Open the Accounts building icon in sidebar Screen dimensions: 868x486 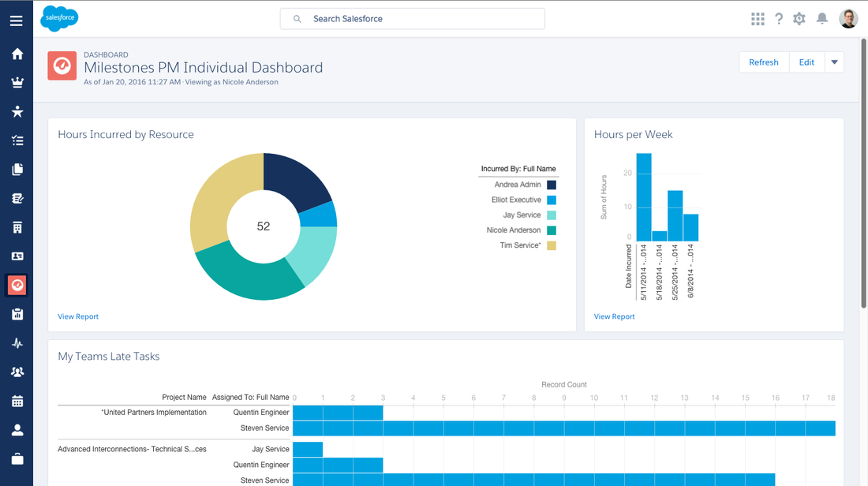coord(17,227)
